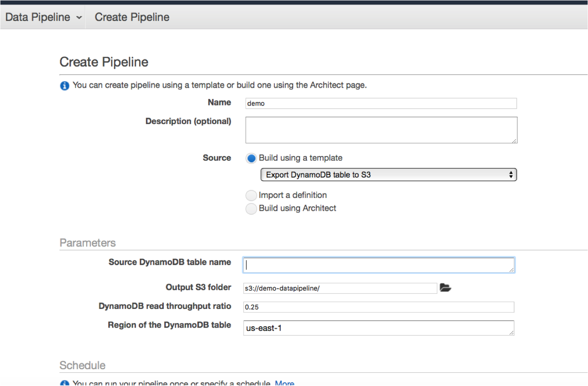Click the Region field showing us-east-1

[378, 328]
